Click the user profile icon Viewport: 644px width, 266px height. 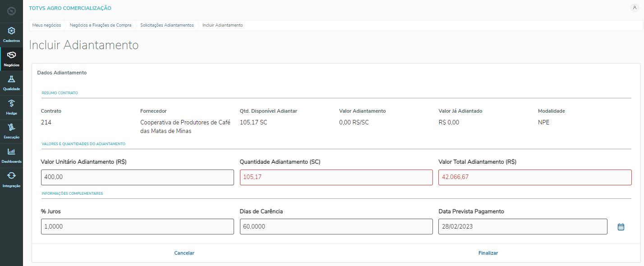point(635,8)
